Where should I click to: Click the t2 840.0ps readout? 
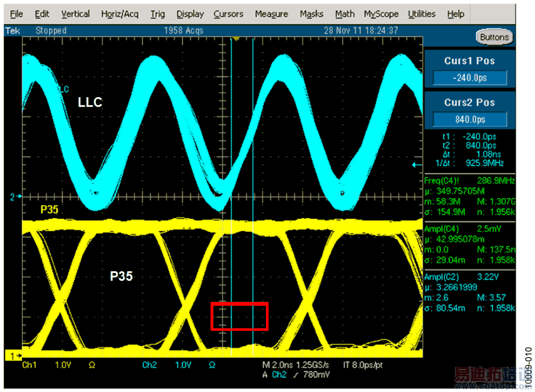470,145
